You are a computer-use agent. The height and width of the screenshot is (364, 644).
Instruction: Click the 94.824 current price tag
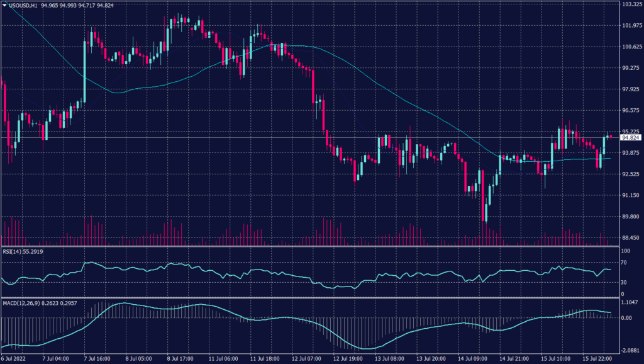click(631, 137)
